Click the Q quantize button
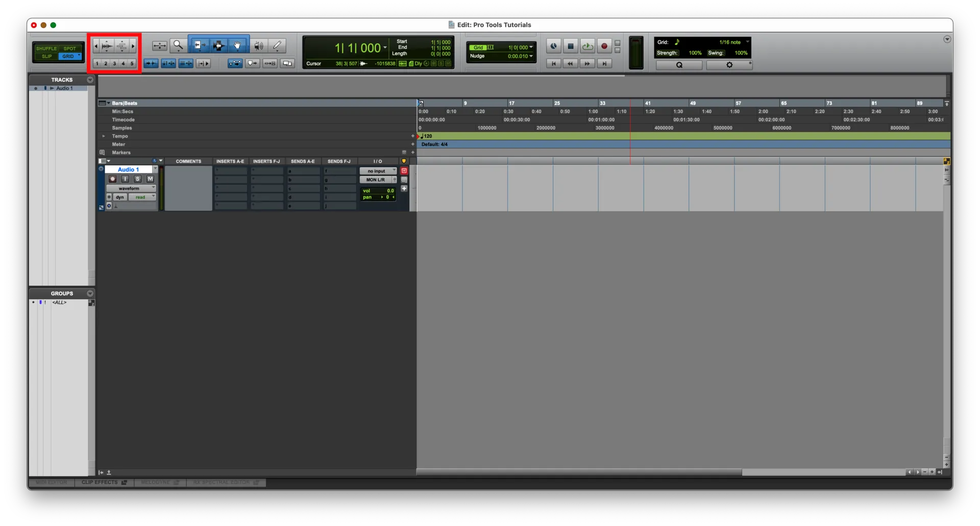The width and height of the screenshot is (980, 526). 679,65
